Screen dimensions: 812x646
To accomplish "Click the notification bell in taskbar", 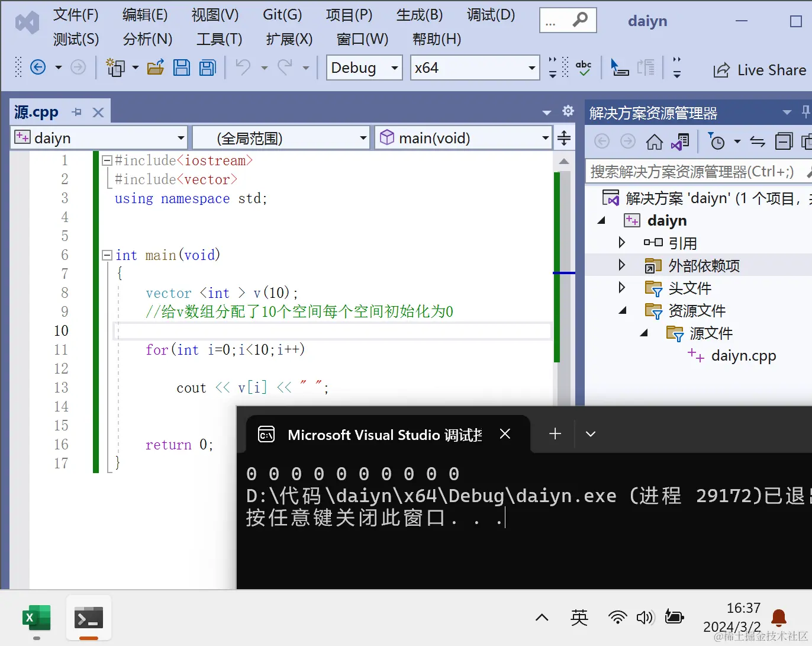I will (779, 618).
